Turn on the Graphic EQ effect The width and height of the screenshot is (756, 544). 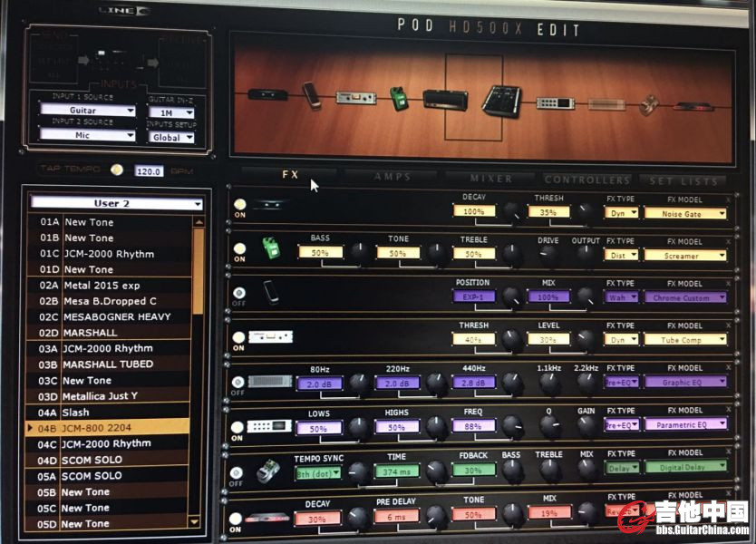(x=237, y=382)
